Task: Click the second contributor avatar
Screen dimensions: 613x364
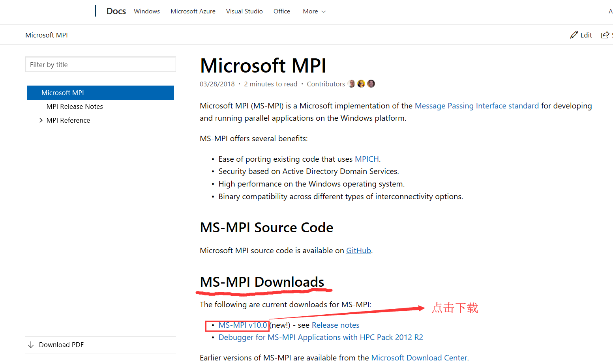Action: (361, 84)
